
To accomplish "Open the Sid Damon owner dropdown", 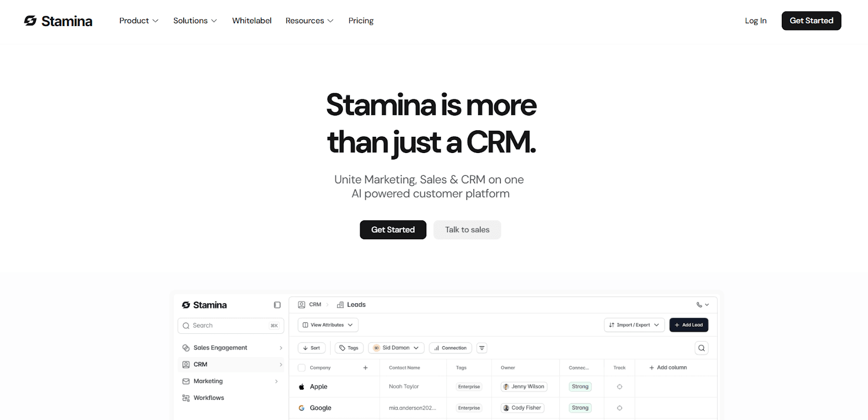I will 396,348.
